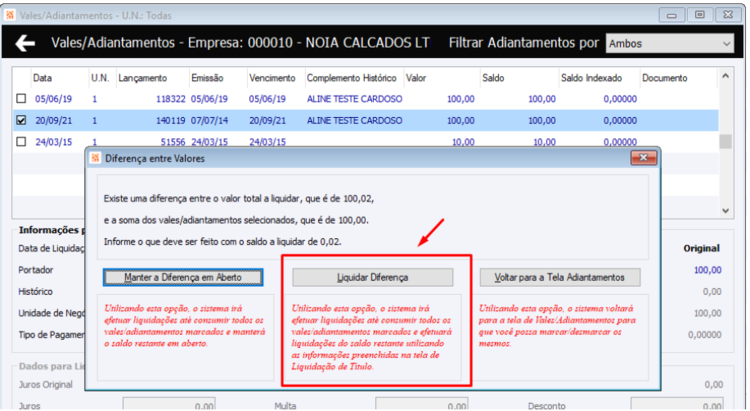Click the grid vertical scrollbar thumb

coord(725,142)
